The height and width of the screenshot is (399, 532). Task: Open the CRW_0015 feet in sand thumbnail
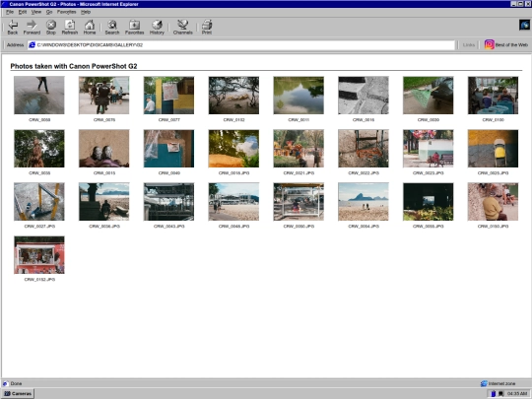tap(103, 148)
